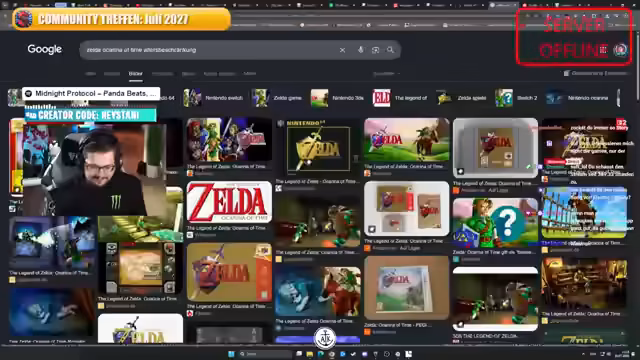
Task: Open Google Lens image search
Action: coord(376,50)
